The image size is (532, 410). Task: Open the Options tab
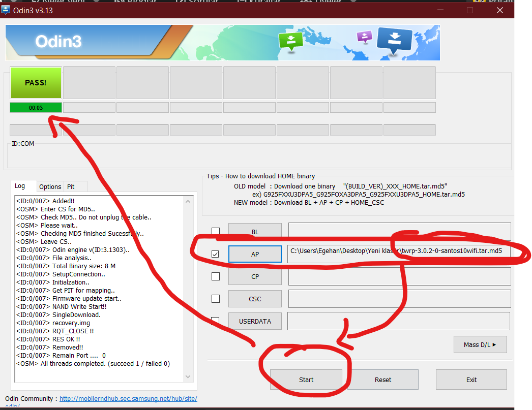50,186
